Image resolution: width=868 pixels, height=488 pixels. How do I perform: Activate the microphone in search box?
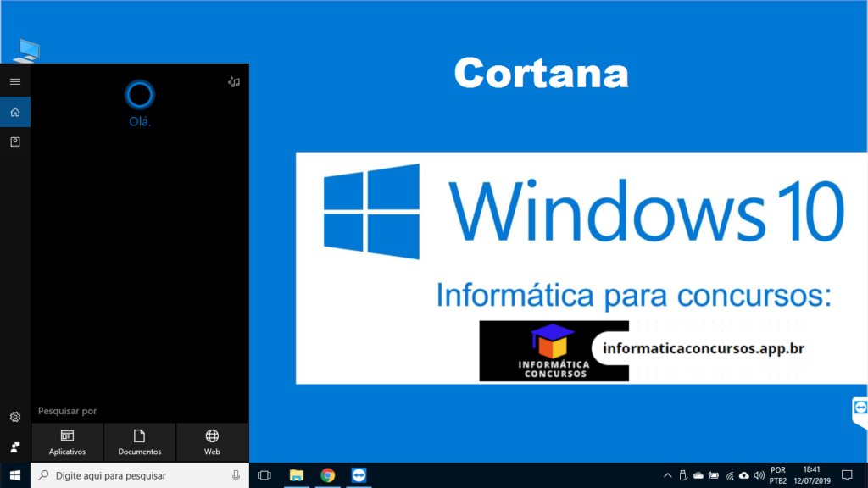tap(236, 475)
